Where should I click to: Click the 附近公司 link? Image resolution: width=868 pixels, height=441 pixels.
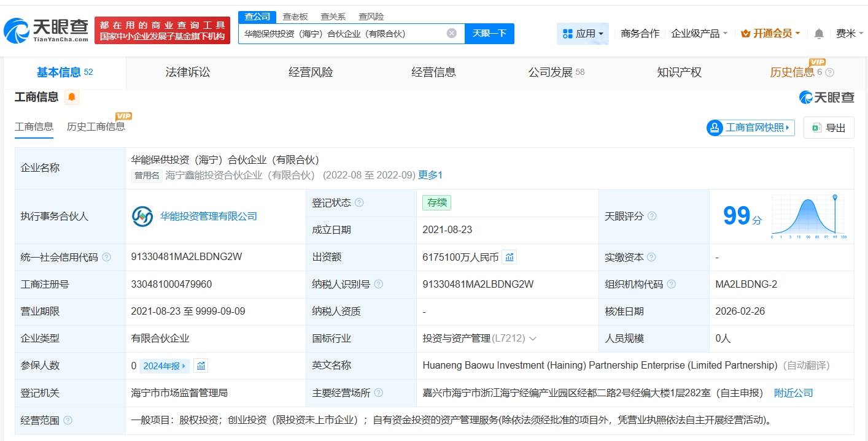coord(793,393)
